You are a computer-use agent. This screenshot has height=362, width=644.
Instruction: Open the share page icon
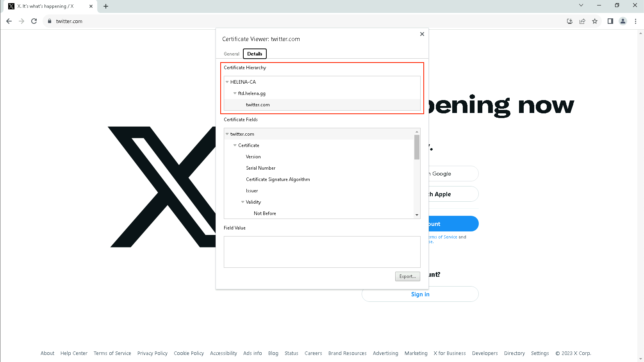tap(582, 21)
